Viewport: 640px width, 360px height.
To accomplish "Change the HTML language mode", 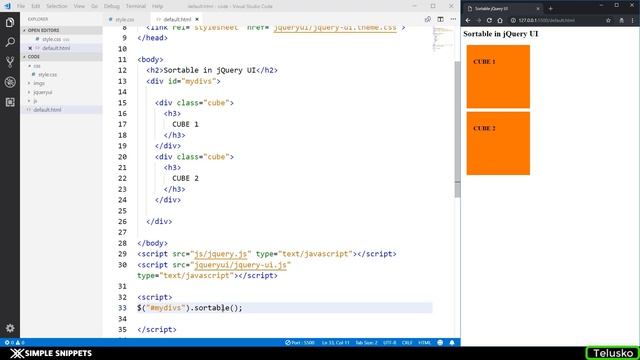I will (x=424, y=342).
